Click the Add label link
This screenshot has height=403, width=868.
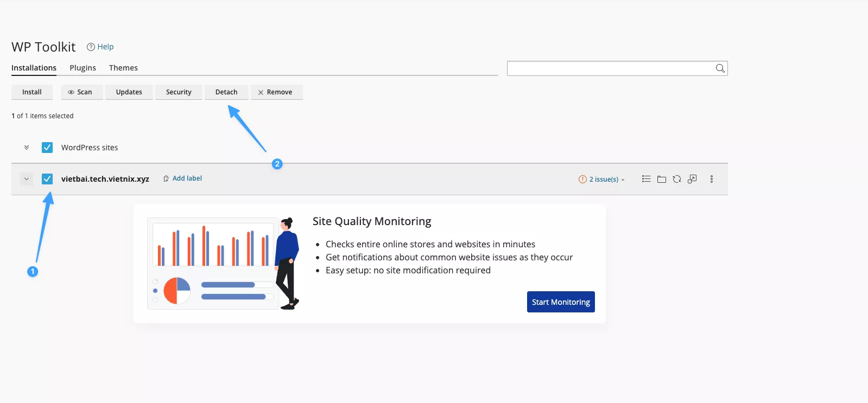(x=187, y=178)
